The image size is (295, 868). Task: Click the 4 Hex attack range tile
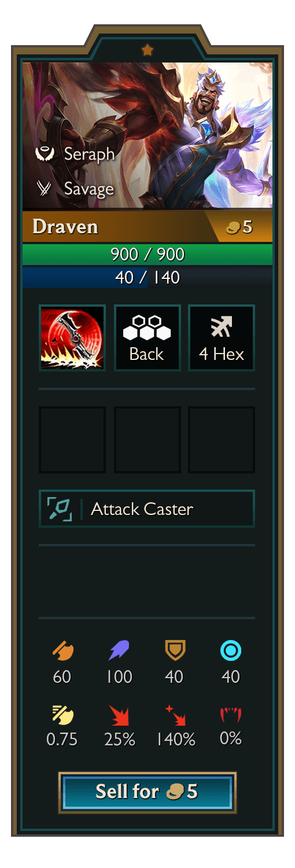tap(222, 338)
